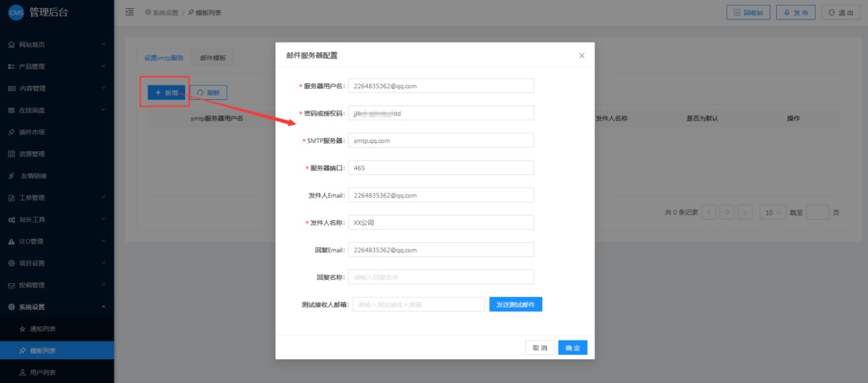
Task: Expand the 在线询盘 menu chevron
Action: pos(103,111)
